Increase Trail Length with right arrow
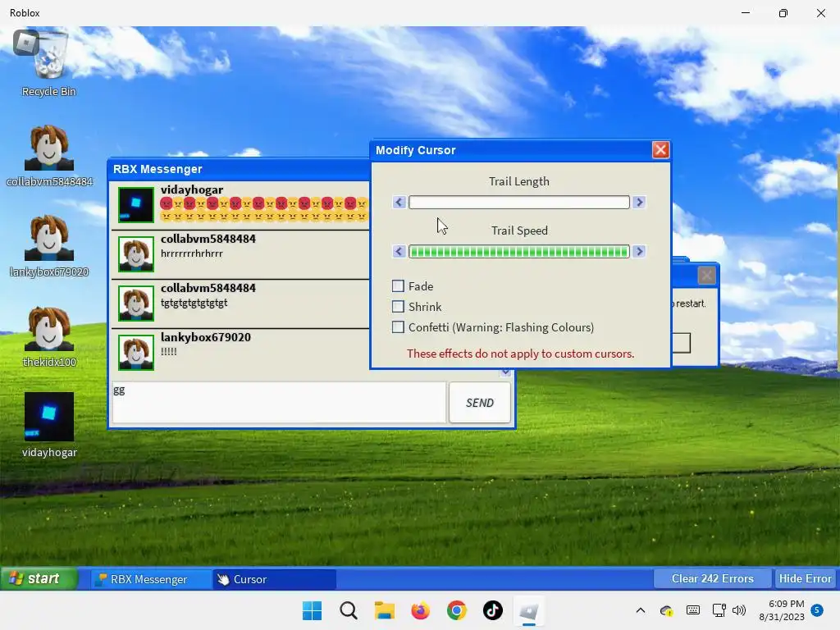The height and width of the screenshot is (630, 840). tap(638, 202)
